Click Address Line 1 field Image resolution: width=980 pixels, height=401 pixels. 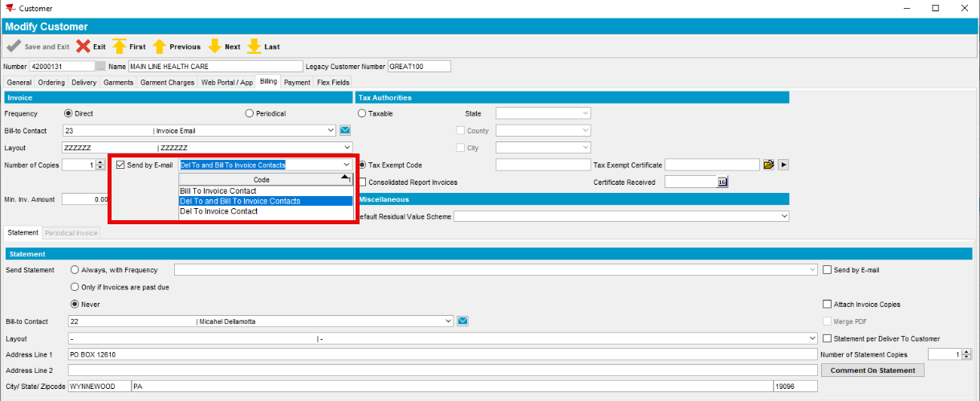(x=442, y=354)
